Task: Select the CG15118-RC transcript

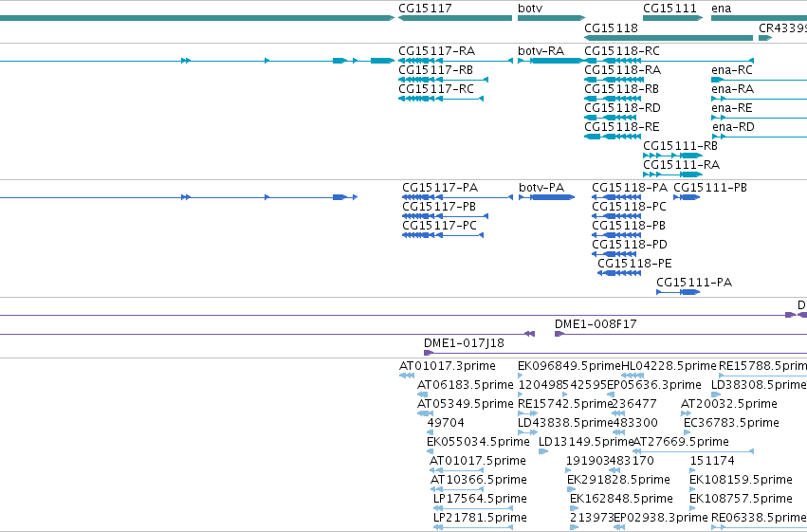Action: (669, 61)
